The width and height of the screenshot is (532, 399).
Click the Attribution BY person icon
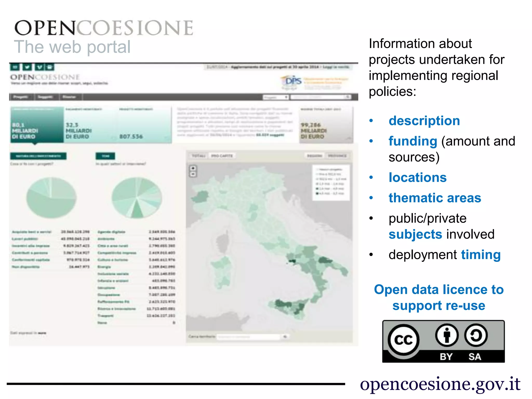pyautogui.click(x=447, y=336)
